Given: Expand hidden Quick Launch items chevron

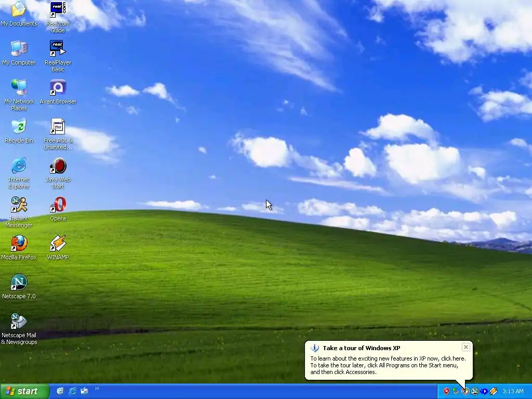Looking at the screenshot, I should click(x=97, y=389).
